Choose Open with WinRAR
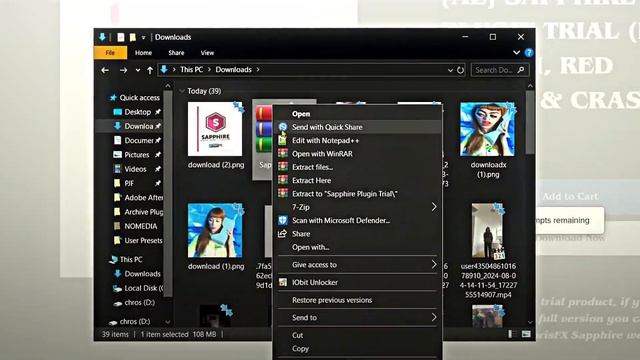The image size is (640, 360). click(x=358, y=154)
